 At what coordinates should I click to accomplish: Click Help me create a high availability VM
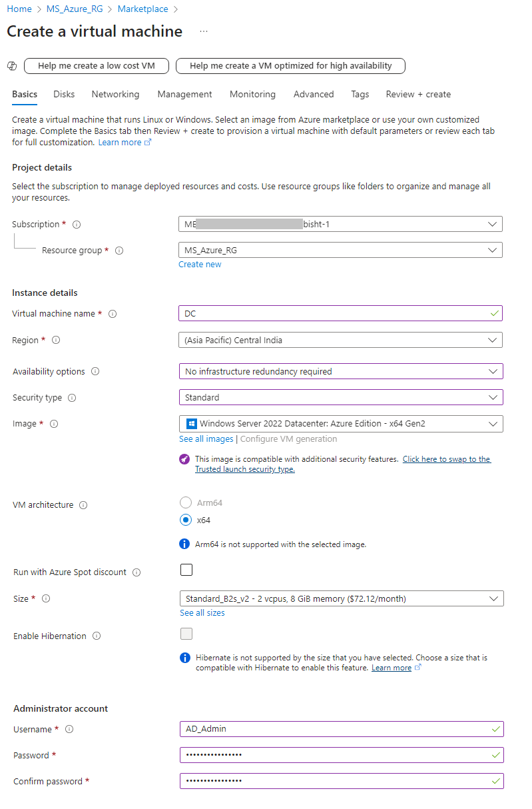(290, 66)
